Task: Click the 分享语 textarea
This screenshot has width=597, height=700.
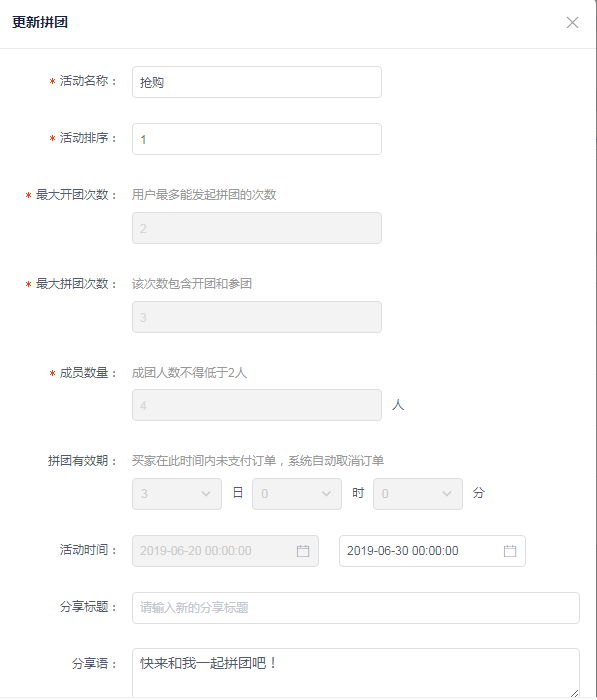Action: pos(356,673)
